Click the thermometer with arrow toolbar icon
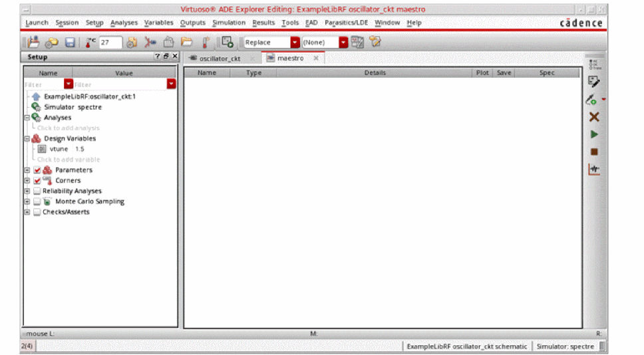The height and width of the screenshot is (355, 644). coord(206,43)
